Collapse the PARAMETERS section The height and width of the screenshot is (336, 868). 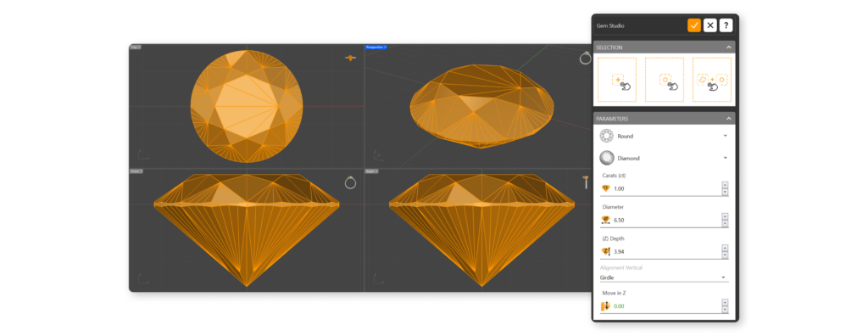click(728, 119)
